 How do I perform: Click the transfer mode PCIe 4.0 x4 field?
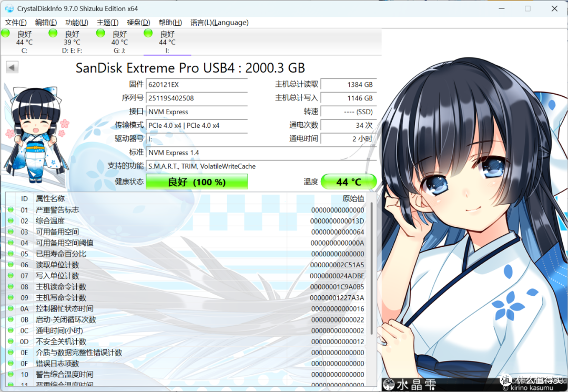[197, 125]
